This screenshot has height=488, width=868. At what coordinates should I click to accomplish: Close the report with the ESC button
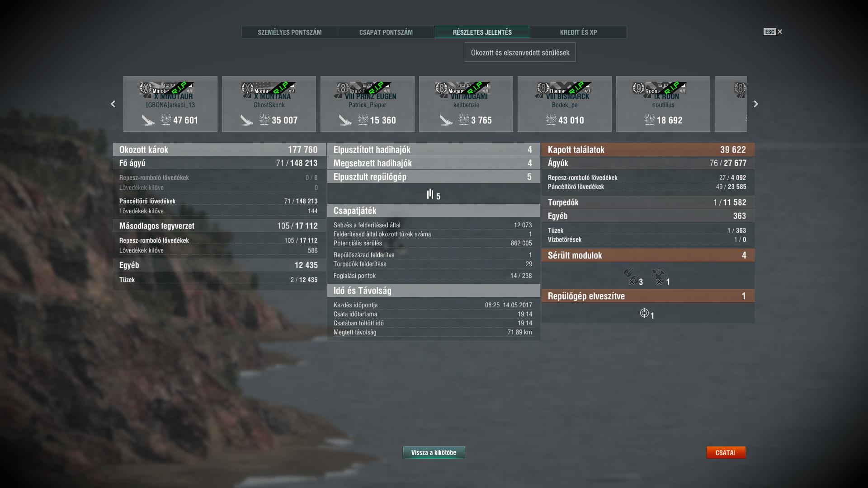773,32
